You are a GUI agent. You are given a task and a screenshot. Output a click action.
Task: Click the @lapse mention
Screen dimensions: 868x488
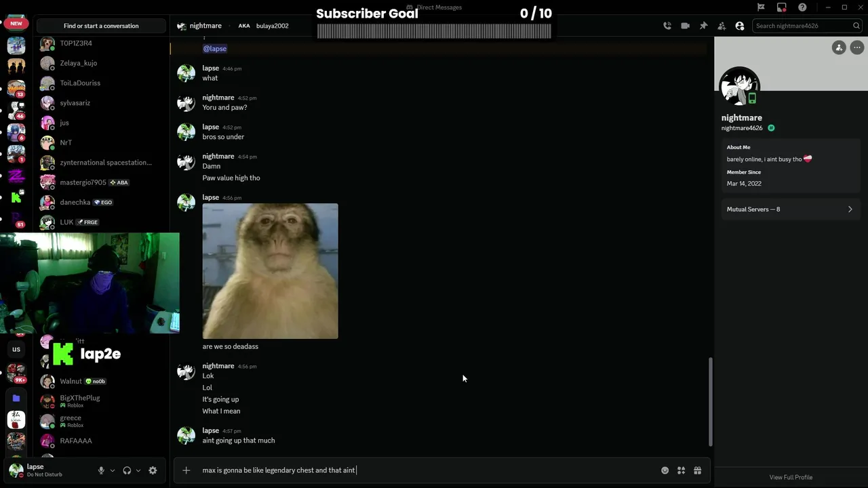pos(215,49)
